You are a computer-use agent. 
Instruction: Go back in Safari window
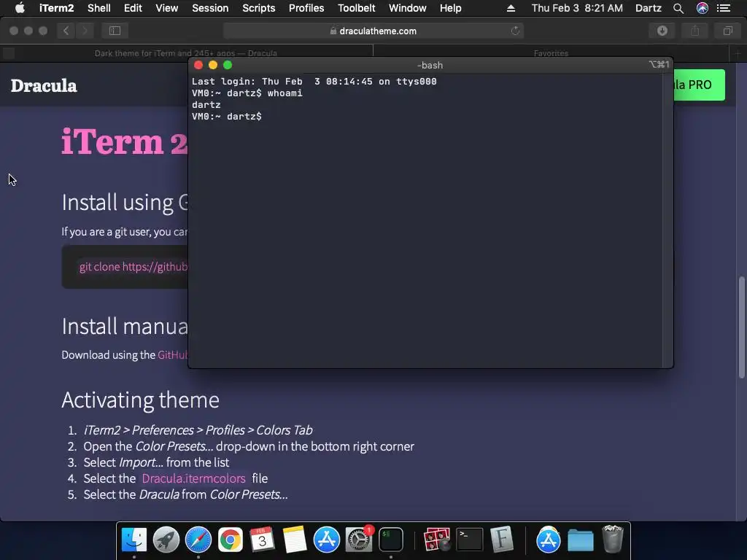pyautogui.click(x=66, y=31)
